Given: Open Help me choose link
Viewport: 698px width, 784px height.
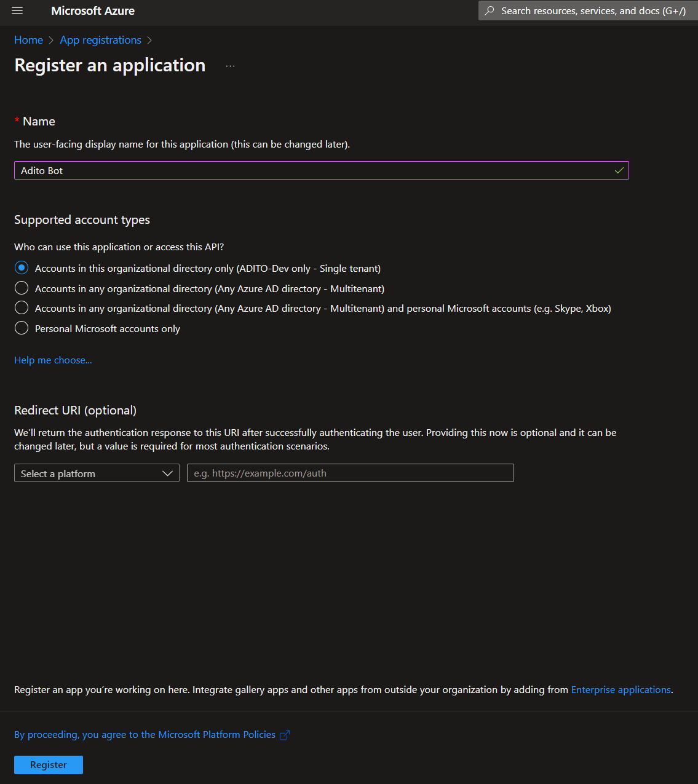Looking at the screenshot, I should point(53,360).
